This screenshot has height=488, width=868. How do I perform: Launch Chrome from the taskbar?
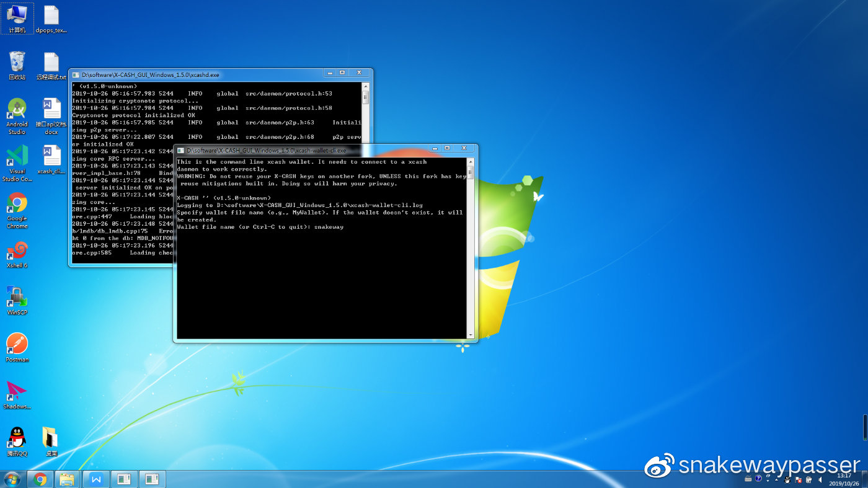[x=40, y=479]
